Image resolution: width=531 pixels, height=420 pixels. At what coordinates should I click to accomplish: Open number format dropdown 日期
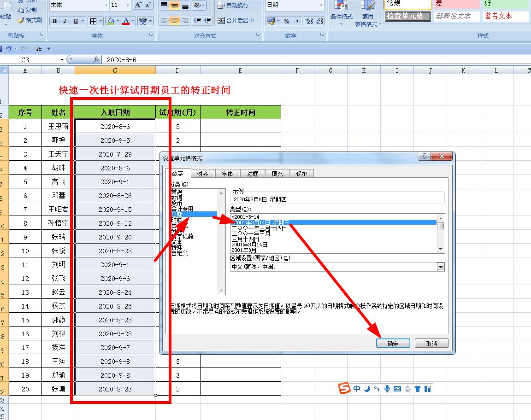[x=321, y=5]
